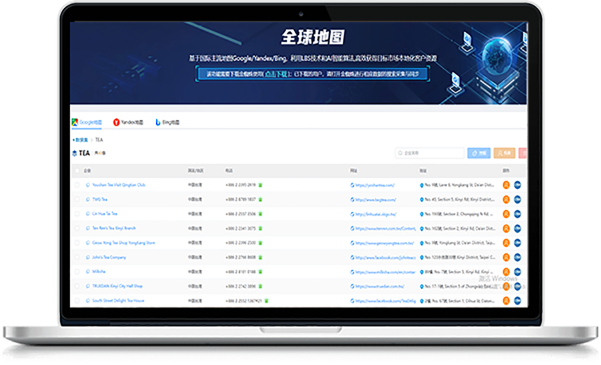Switch to the Bing map tab
The width and height of the screenshot is (601, 365).
pyautogui.click(x=167, y=122)
